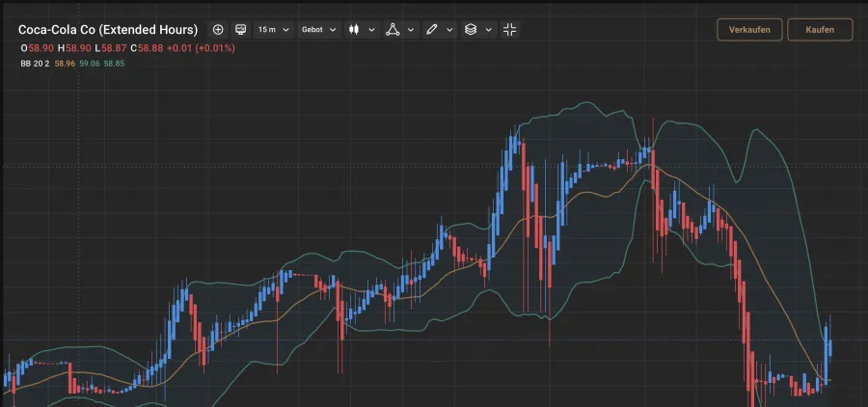The width and height of the screenshot is (868, 407).
Task: Click the +0.01 (+0.01%) change text
Action: (x=201, y=48)
